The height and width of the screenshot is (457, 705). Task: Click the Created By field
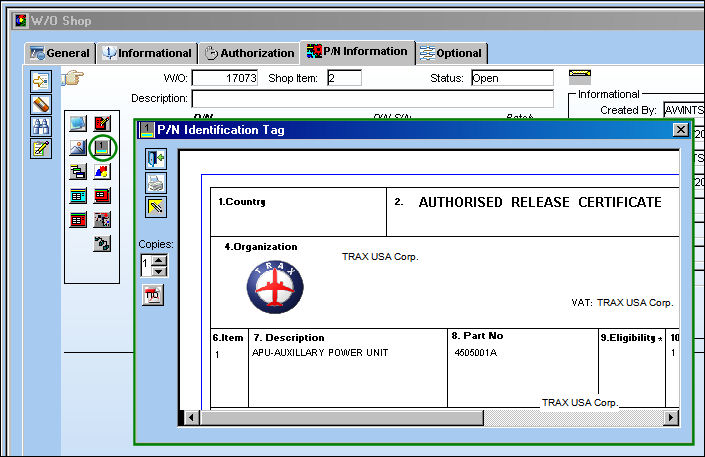click(683, 110)
